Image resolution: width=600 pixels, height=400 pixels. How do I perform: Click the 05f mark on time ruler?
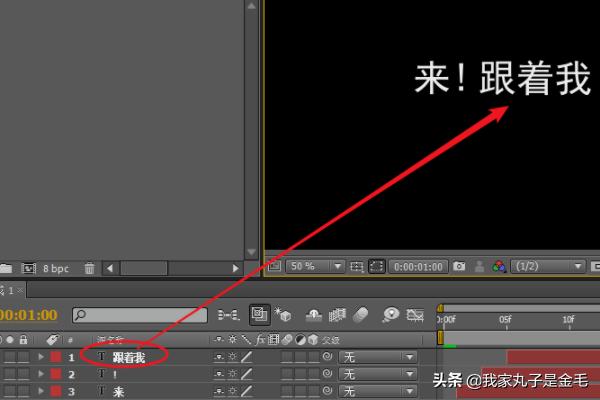click(505, 319)
